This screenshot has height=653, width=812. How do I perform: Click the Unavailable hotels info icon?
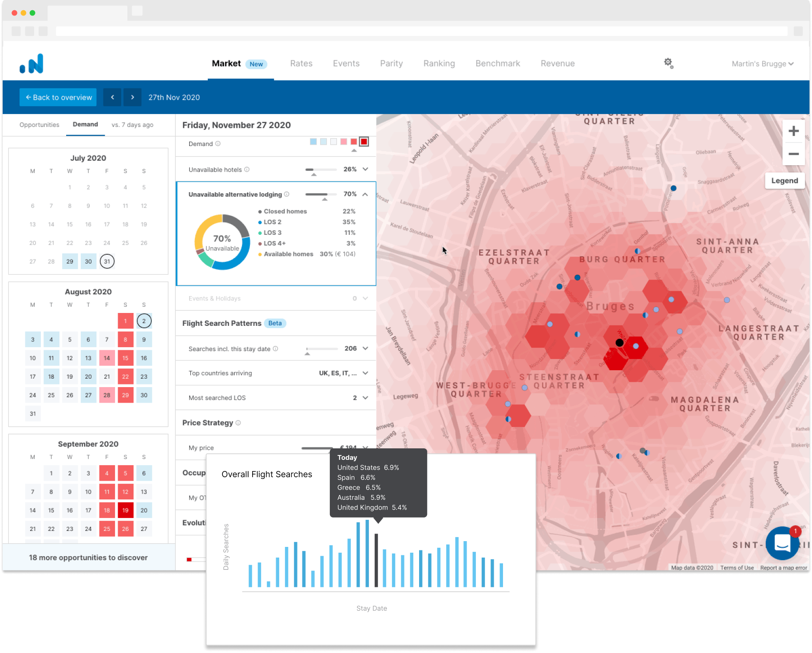coord(247,169)
